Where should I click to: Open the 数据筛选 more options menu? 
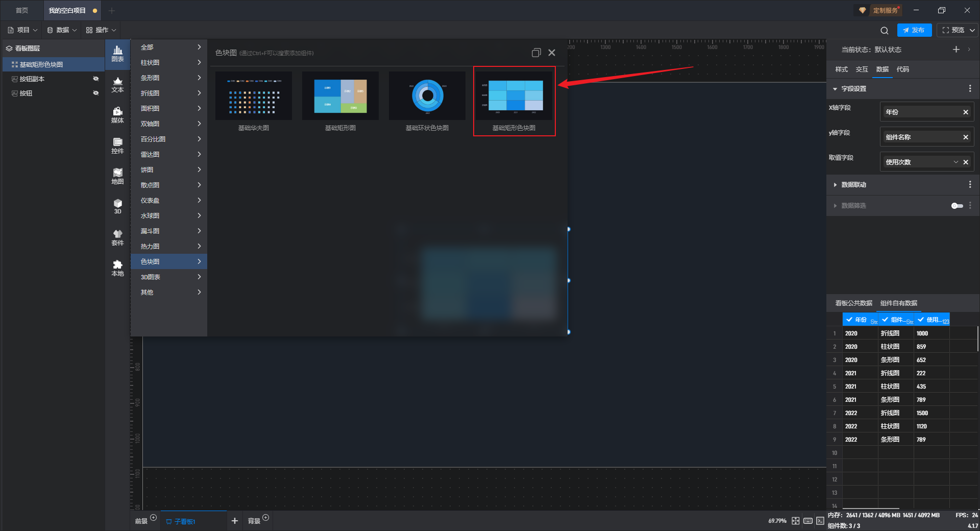(x=970, y=205)
